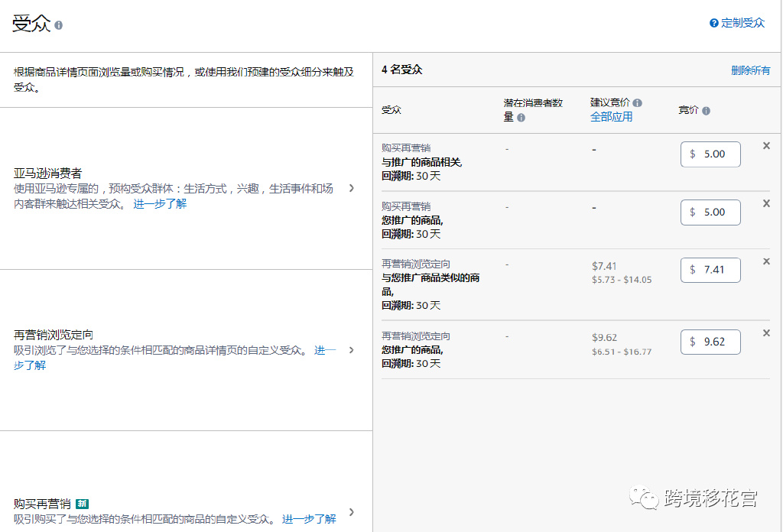
Task: Click 与您推广商品类似的商品 audience name
Action: [430, 284]
